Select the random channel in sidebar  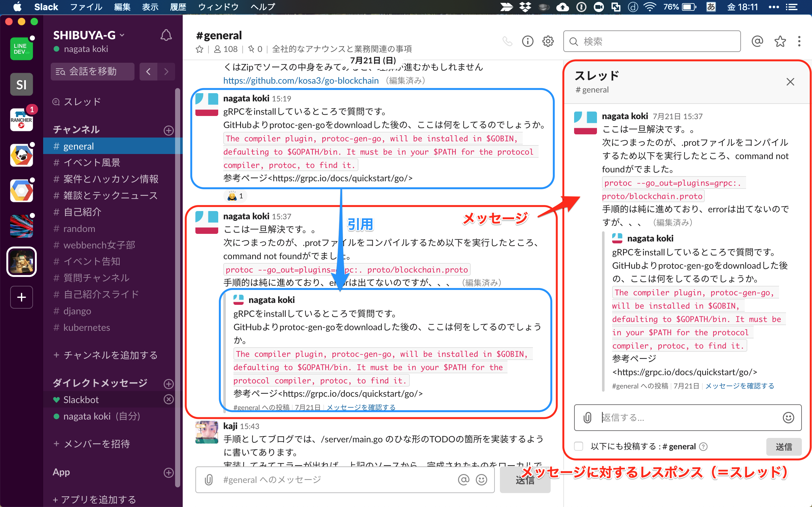coord(79,229)
